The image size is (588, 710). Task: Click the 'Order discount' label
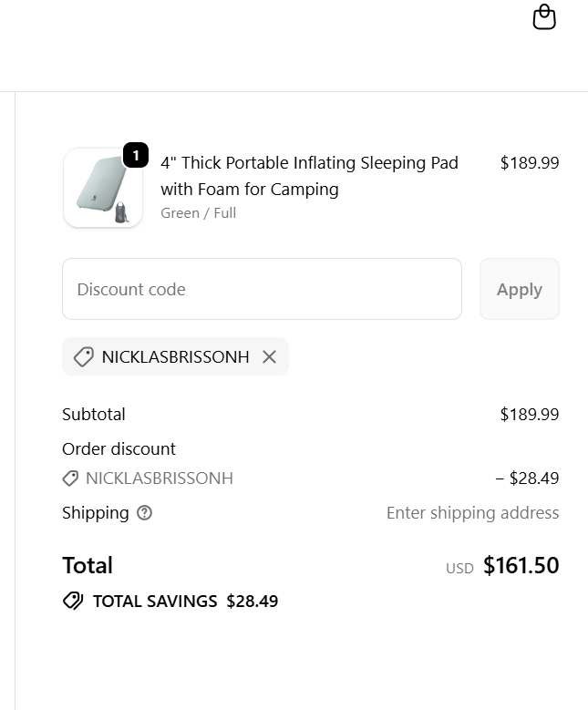(x=119, y=448)
